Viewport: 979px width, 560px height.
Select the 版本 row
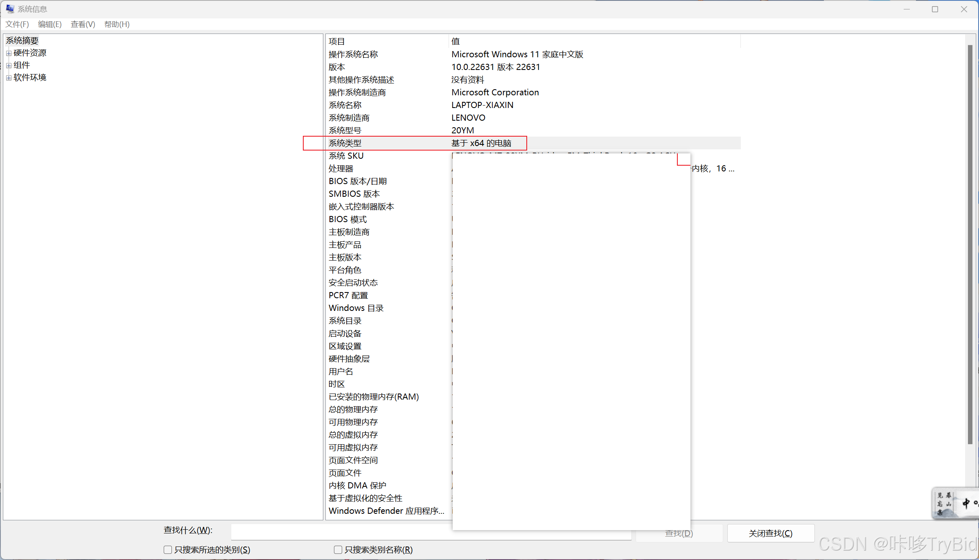(x=533, y=67)
